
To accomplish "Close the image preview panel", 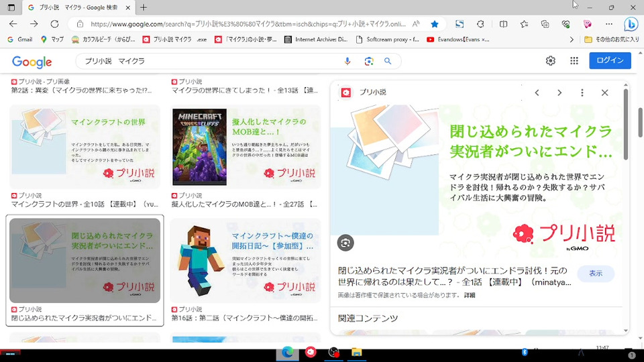I will point(604,93).
